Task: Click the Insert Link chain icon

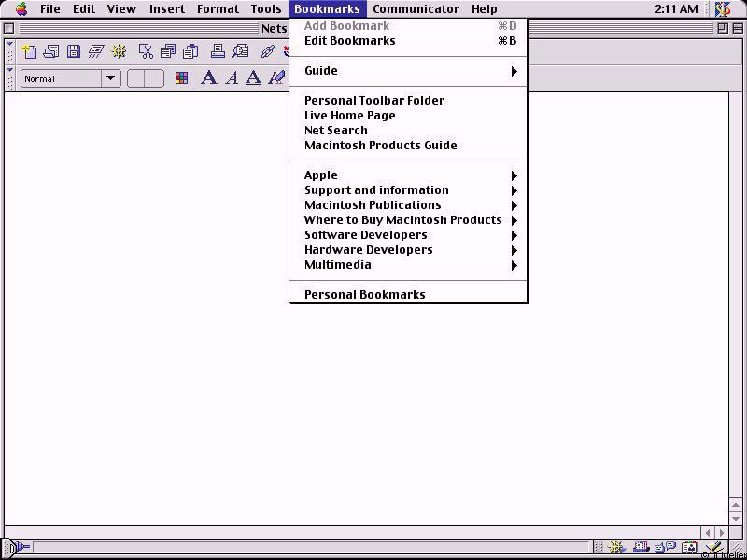Action: pyautogui.click(x=267, y=51)
